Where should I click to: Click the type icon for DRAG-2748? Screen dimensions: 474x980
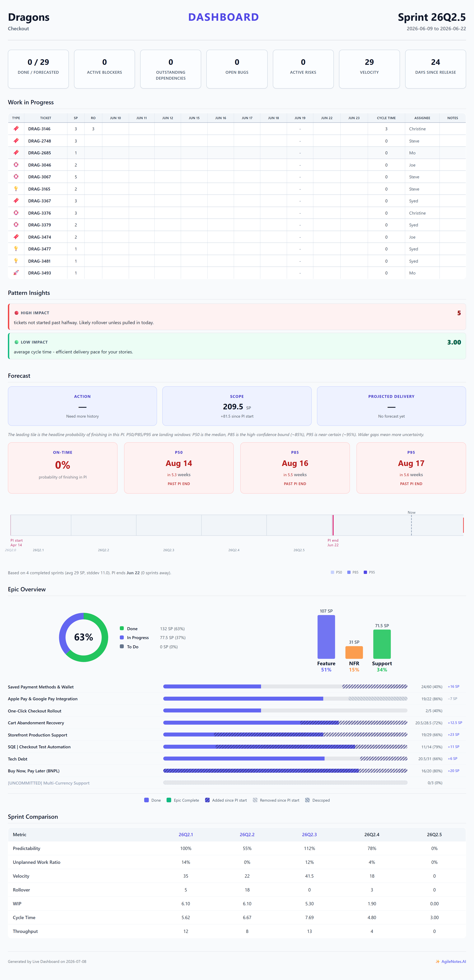(x=16, y=141)
